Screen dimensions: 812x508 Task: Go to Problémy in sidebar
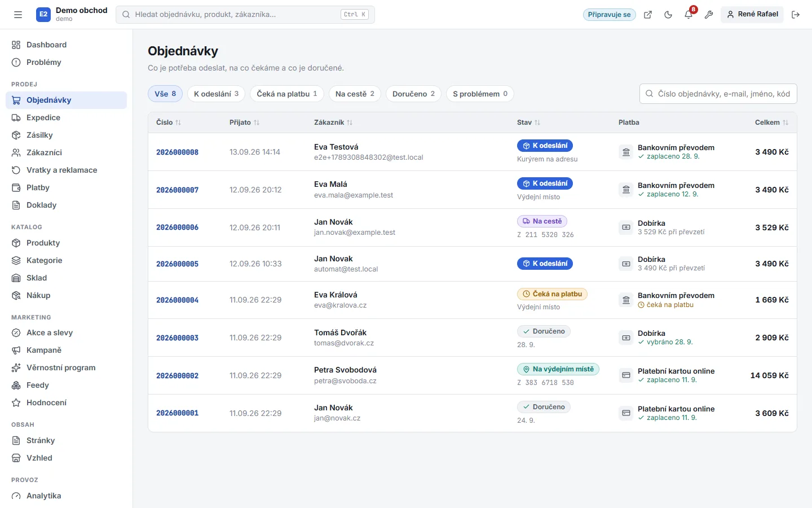tap(66, 62)
